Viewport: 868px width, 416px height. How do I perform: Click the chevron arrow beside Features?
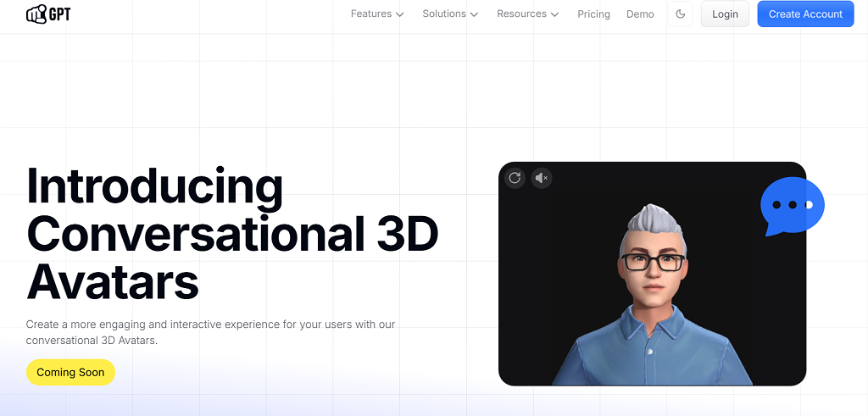pos(399,14)
